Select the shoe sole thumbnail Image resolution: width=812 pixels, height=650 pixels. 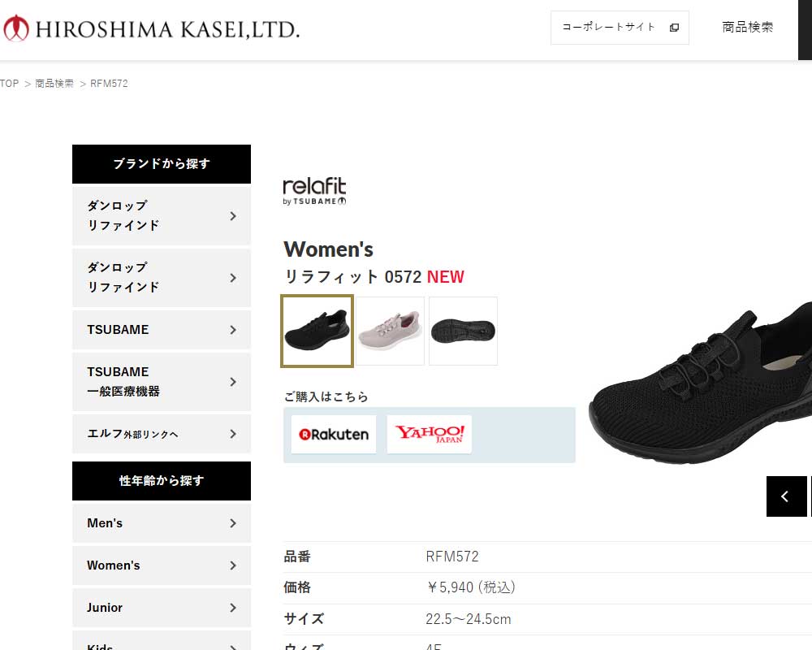pos(463,331)
